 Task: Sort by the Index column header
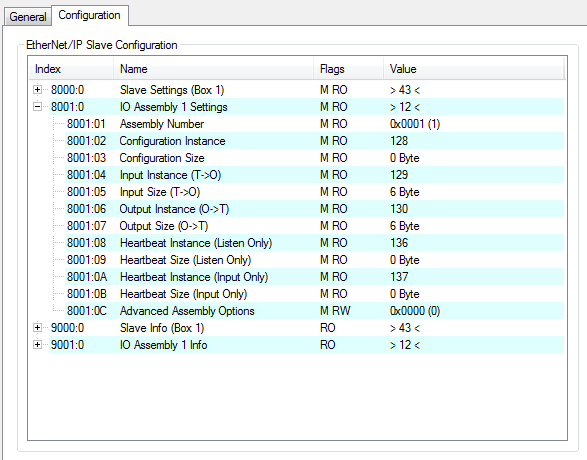71,69
